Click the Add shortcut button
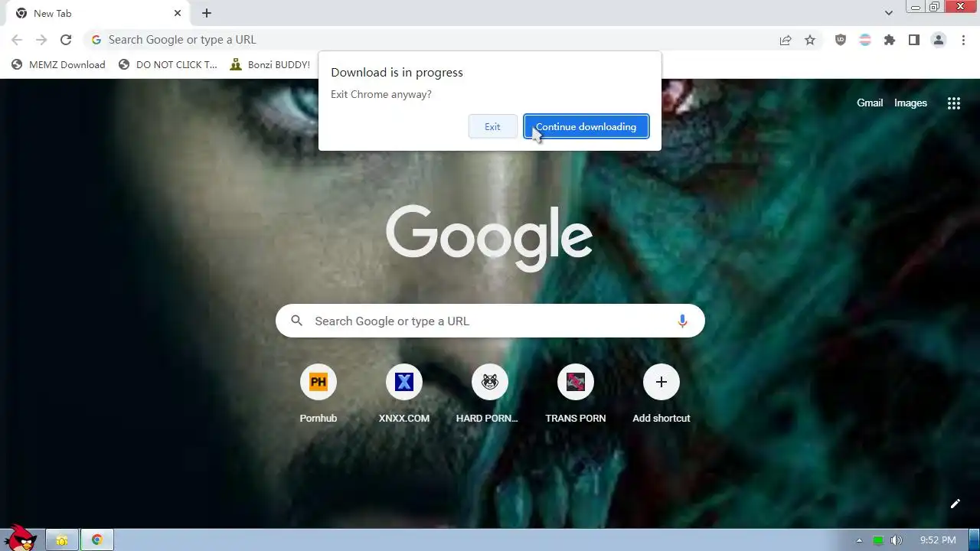 tap(661, 393)
